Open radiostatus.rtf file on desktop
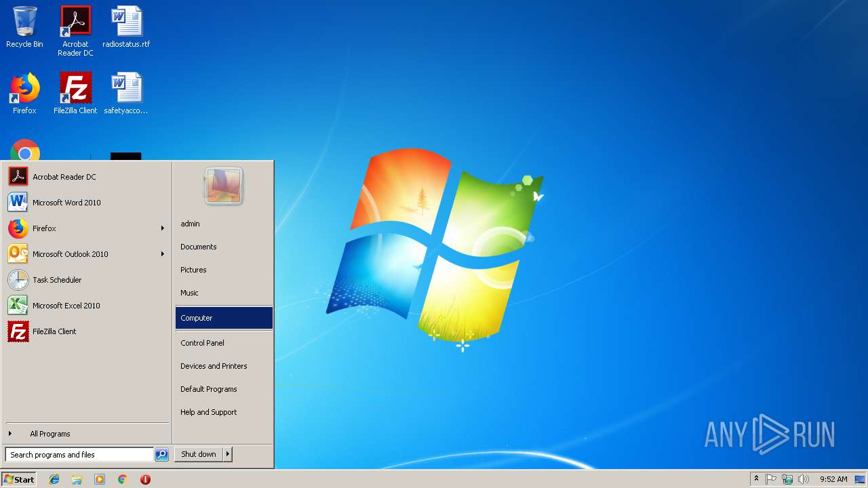Viewport: 868px width, 488px height. pos(126,27)
